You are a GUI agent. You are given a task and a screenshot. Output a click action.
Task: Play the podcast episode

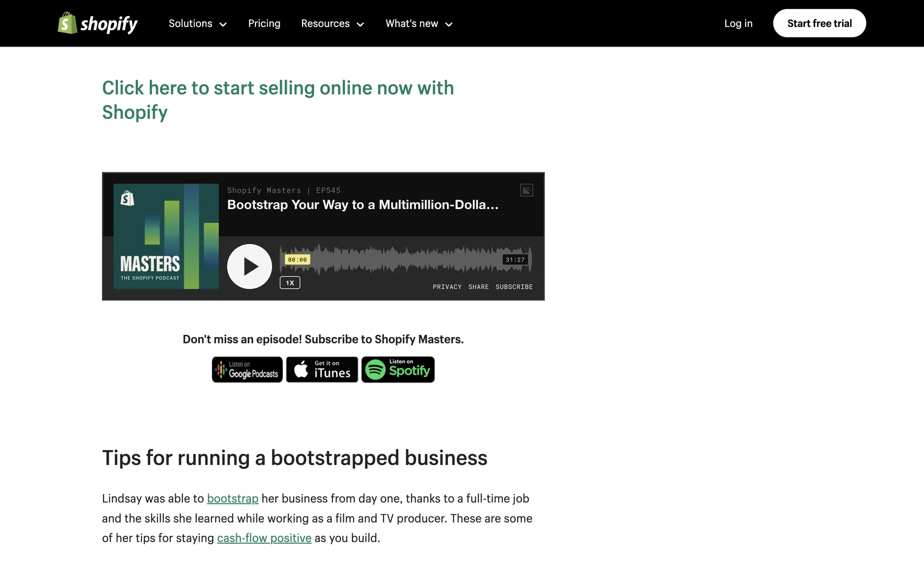(249, 266)
